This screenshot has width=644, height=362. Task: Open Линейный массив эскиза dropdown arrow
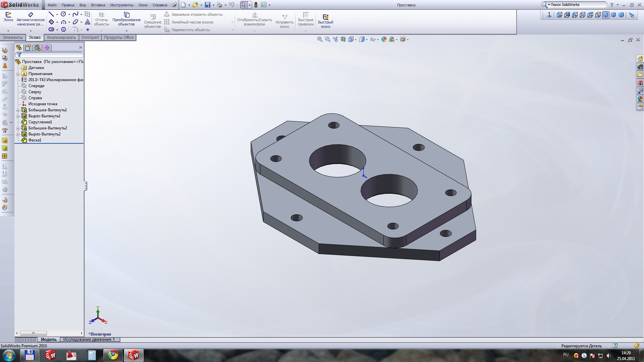[x=232, y=22]
